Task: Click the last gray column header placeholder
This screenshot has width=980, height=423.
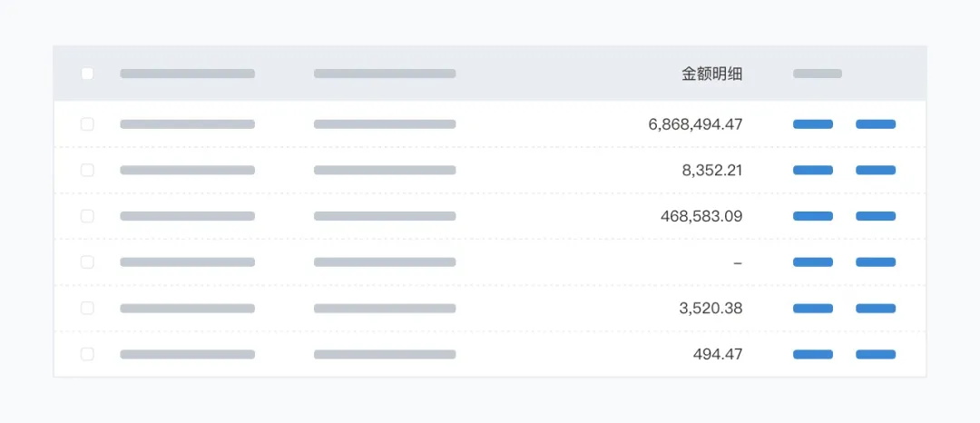Action: [x=818, y=74]
